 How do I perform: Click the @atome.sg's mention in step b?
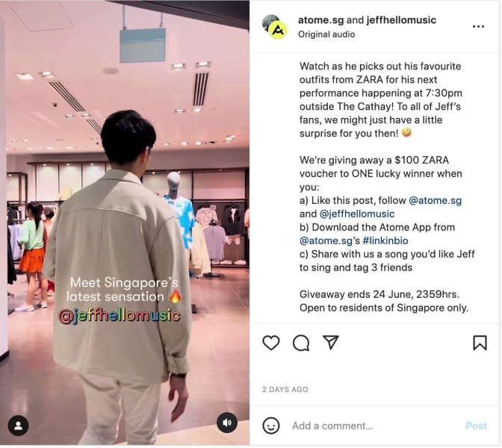click(329, 240)
